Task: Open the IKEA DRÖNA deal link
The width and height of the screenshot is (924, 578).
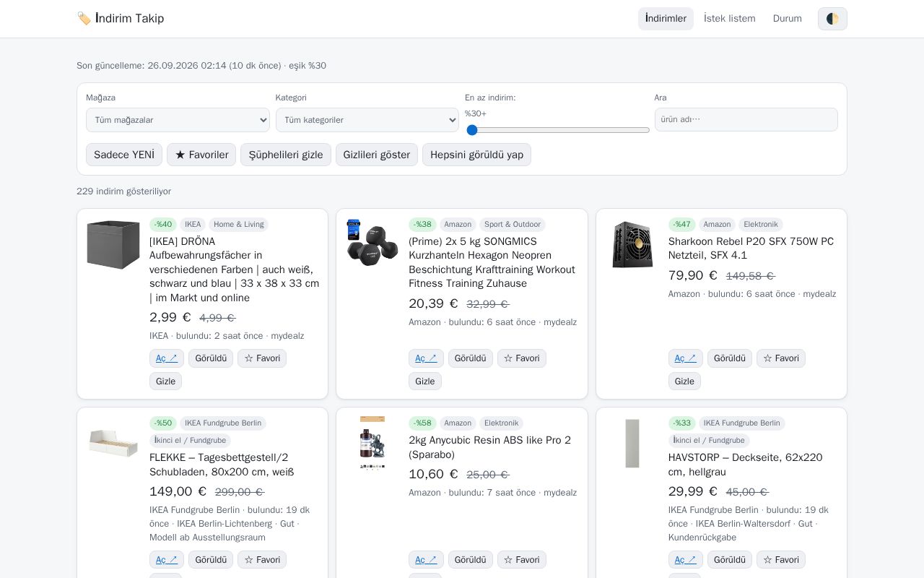Action: pyautogui.click(x=167, y=358)
